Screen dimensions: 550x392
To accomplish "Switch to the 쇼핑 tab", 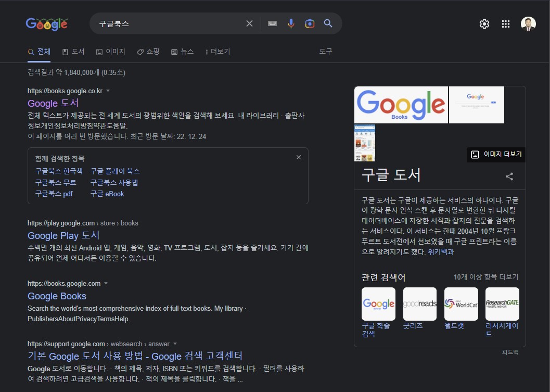I will 148,52.
